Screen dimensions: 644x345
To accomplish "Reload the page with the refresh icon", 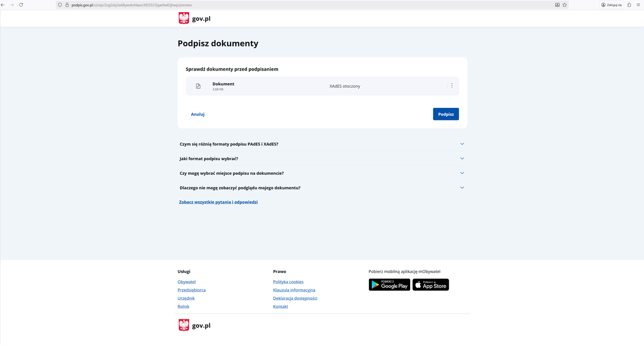I will click(21, 5).
